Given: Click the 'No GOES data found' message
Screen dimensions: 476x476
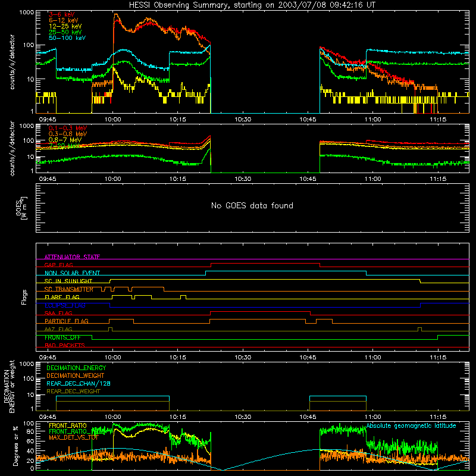Looking at the screenshot, I should click(252, 205).
